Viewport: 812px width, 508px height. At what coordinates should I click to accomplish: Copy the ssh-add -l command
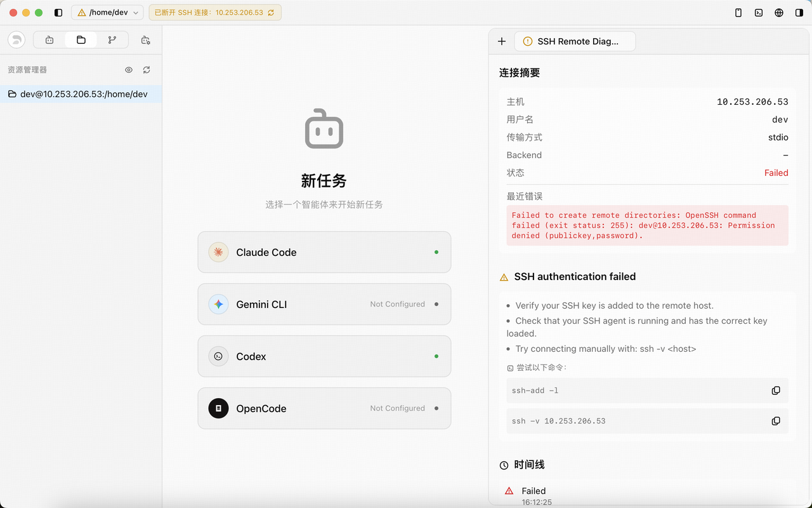[776, 391]
